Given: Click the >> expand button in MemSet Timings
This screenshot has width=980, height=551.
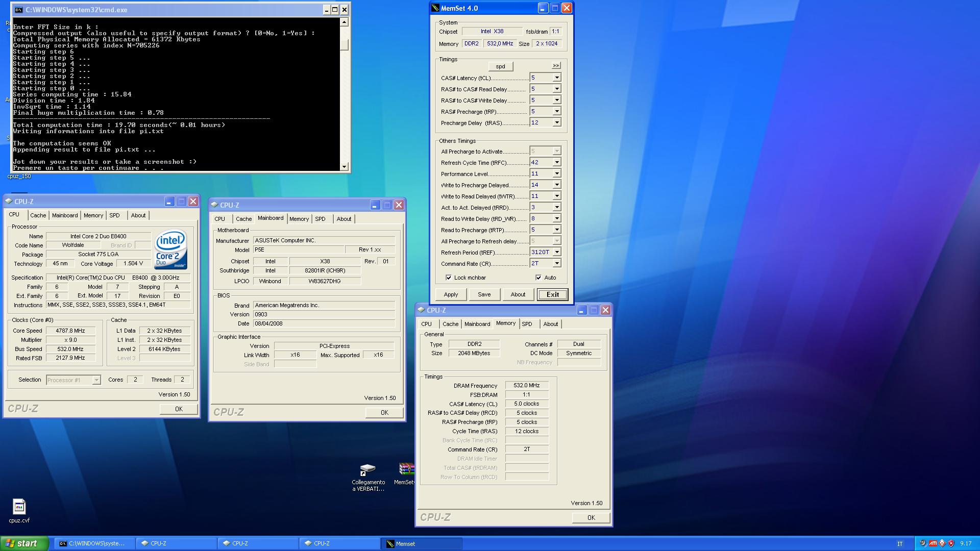Looking at the screenshot, I should [x=556, y=65].
